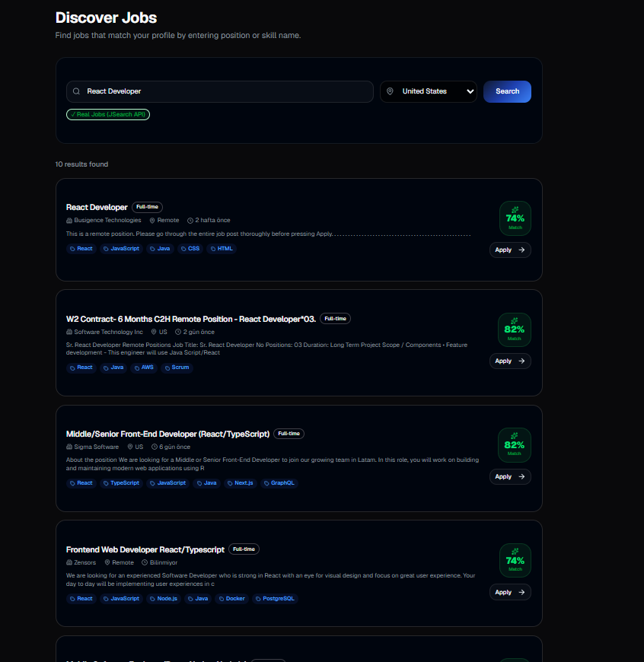Click the GraphQL skill tag
644x662 pixels.
(x=279, y=483)
